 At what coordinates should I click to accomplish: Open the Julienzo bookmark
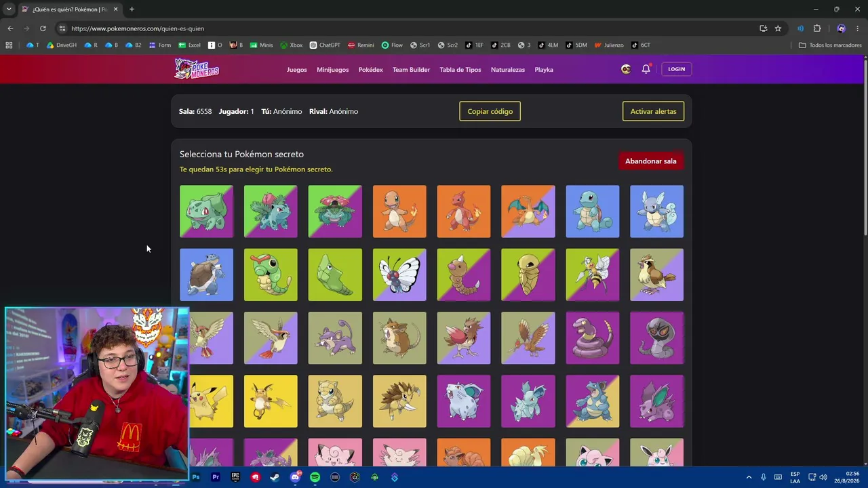[x=609, y=45]
